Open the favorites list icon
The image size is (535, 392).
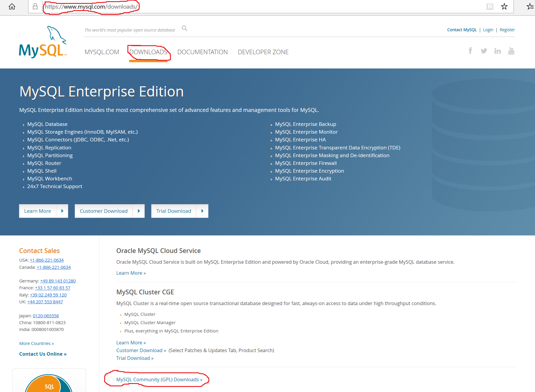[530, 7]
